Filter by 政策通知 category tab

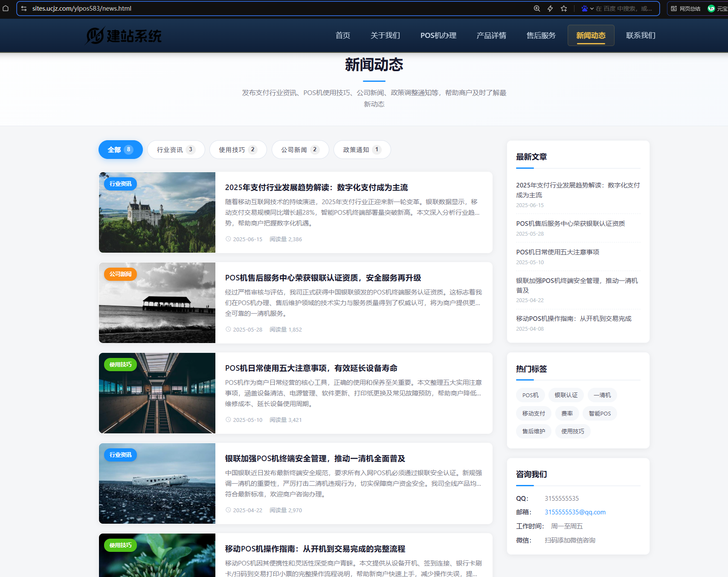point(362,150)
